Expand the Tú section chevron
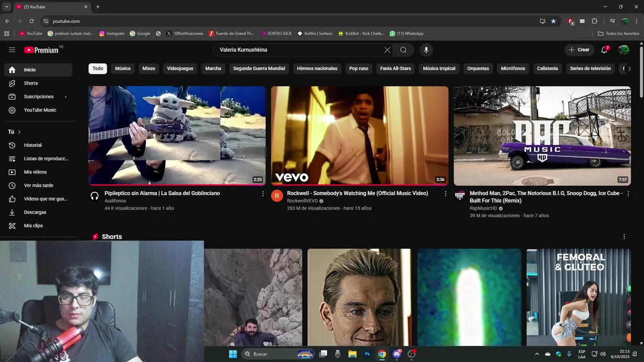Screen dimensions: 644x362 click(x=19, y=132)
